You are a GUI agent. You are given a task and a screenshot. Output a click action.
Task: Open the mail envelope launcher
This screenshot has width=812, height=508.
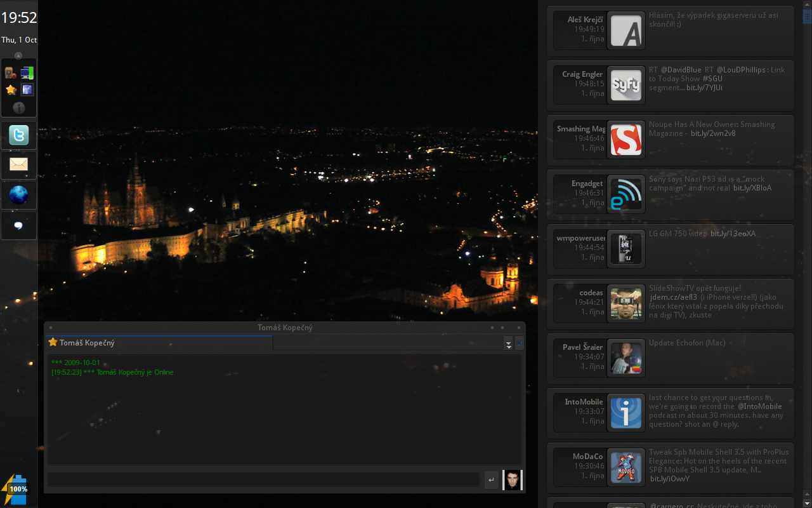coord(18,165)
